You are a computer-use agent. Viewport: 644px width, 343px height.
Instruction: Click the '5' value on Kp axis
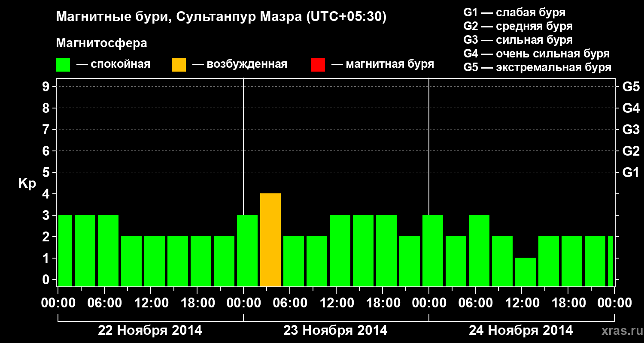point(47,173)
